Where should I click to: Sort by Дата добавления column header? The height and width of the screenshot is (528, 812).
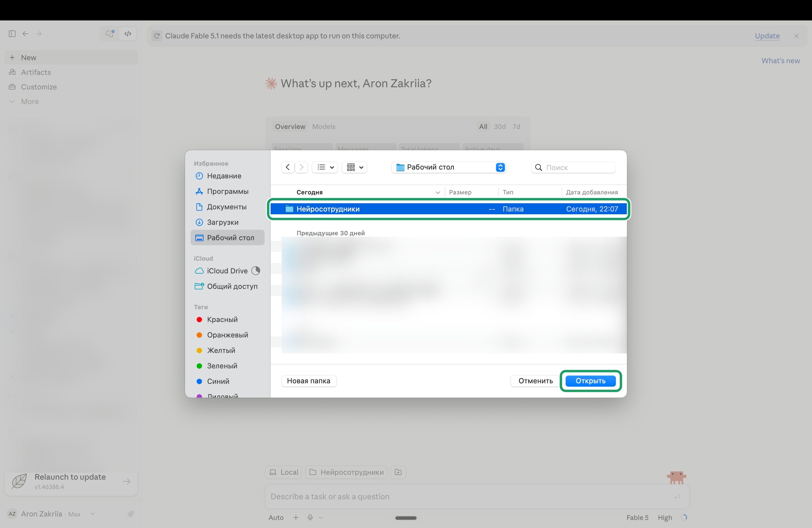[x=592, y=192]
